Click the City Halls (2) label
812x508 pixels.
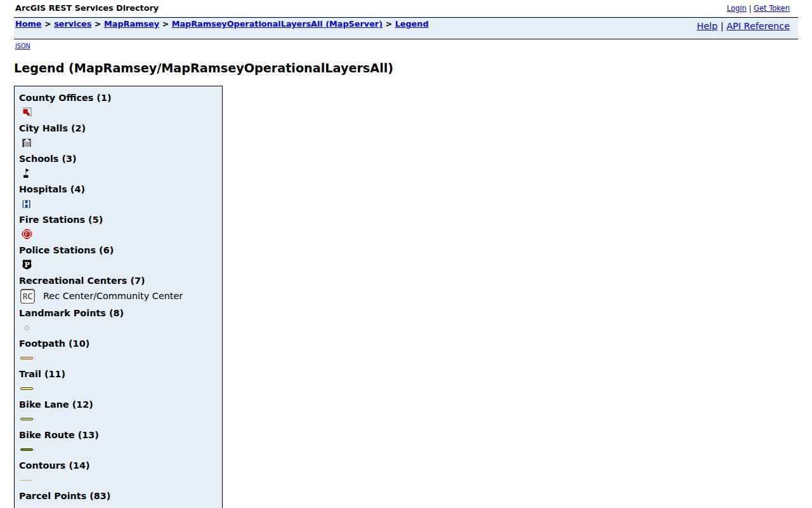point(53,128)
